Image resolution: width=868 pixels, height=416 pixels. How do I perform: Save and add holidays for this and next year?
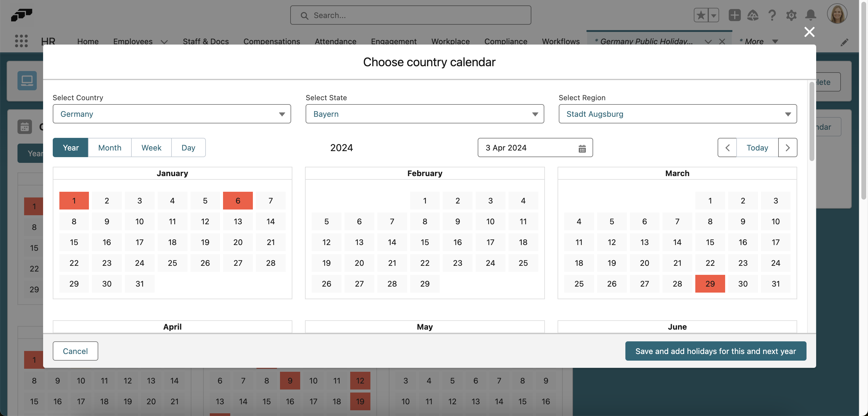point(715,351)
